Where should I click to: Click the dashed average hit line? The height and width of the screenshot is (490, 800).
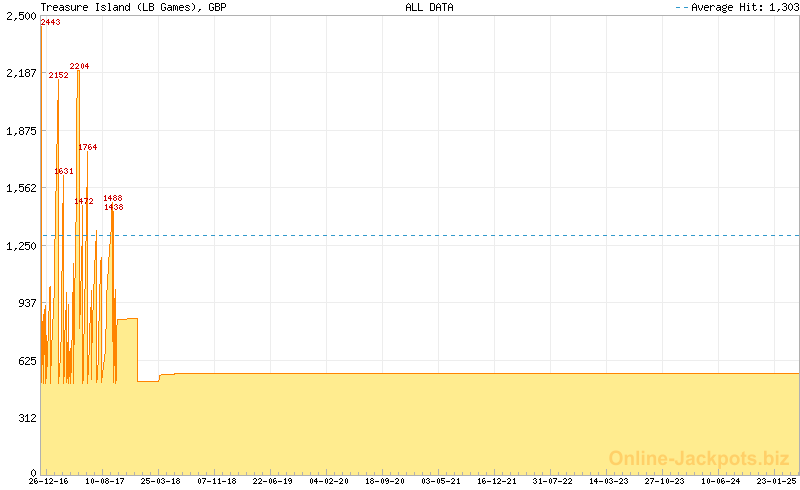[450, 236]
